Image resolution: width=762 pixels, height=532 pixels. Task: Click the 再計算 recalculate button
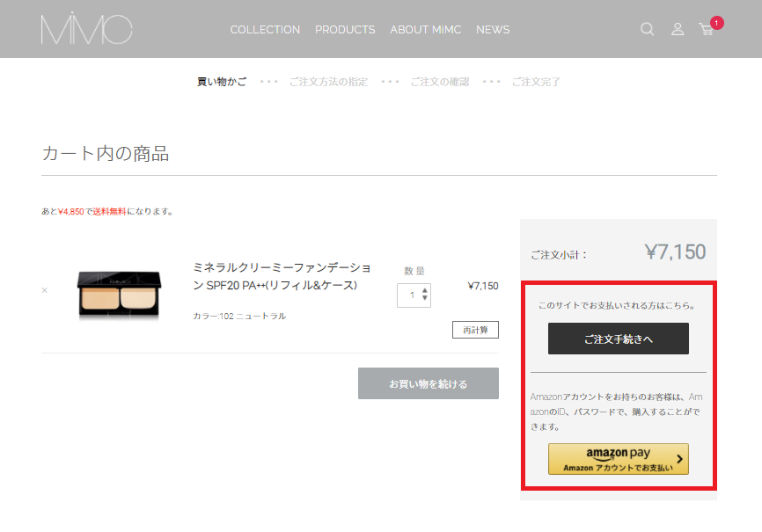click(x=475, y=330)
